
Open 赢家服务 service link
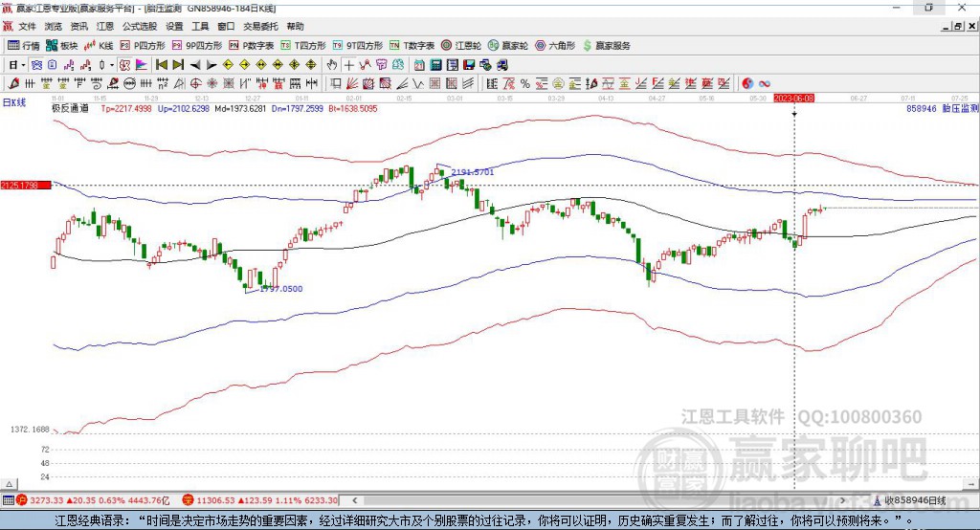point(606,46)
